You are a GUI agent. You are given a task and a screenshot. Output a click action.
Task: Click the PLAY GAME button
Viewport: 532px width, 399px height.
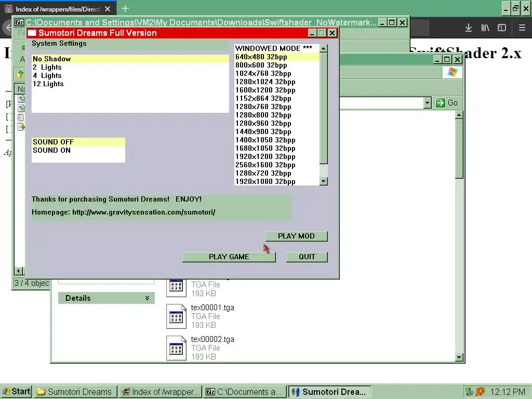[229, 257]
